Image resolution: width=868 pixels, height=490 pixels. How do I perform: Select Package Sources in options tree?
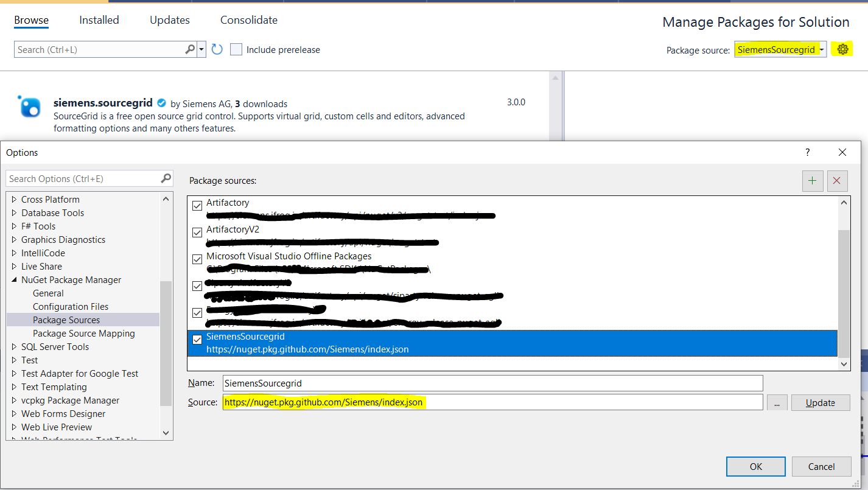pos(66,320)
